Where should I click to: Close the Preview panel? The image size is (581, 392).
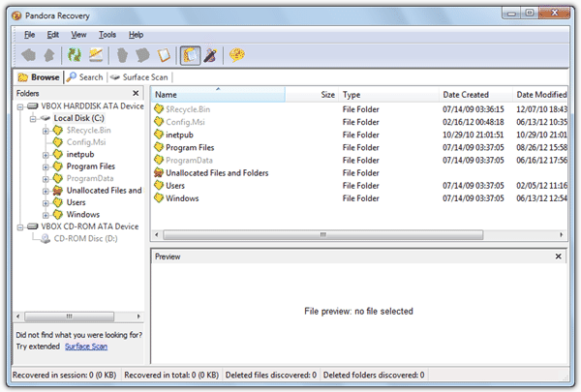click(558, 256)
